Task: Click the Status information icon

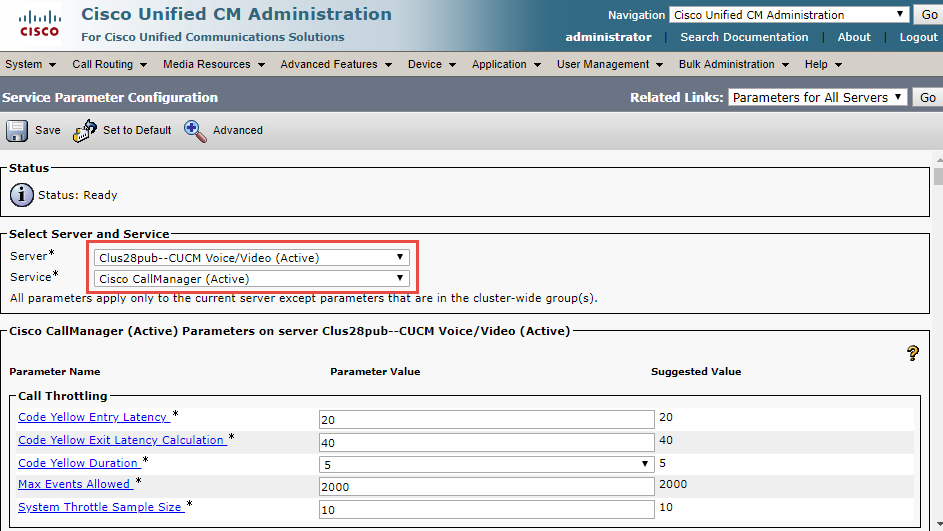Action: (x=22, y=195)
